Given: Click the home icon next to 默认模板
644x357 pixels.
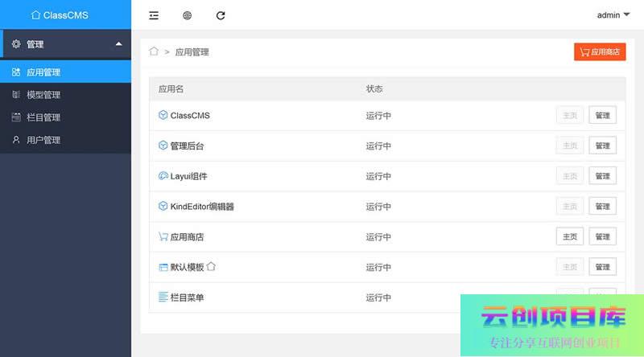Looking at the screenshot, I should 211,267.
